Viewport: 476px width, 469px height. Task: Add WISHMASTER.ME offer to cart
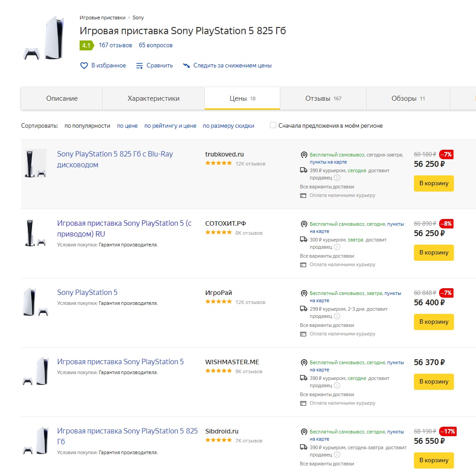[x=434, y=382]
